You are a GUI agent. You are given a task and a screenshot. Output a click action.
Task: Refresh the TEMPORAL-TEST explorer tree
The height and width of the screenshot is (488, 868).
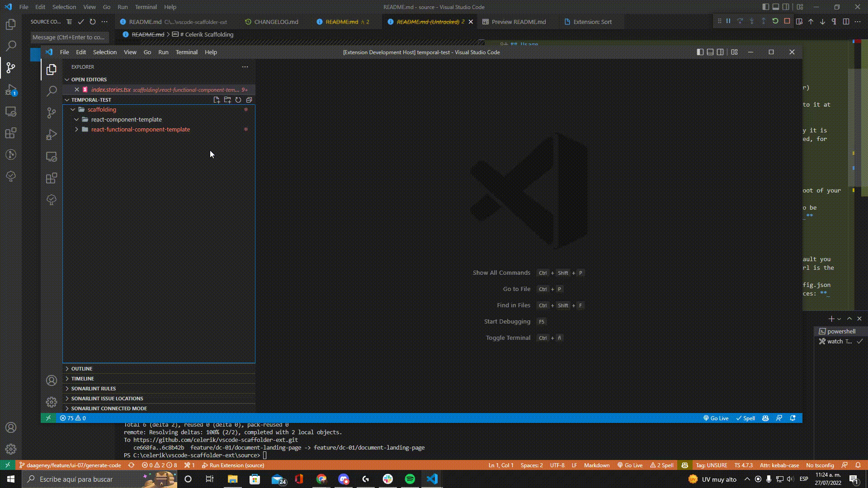tap(238, 100)
